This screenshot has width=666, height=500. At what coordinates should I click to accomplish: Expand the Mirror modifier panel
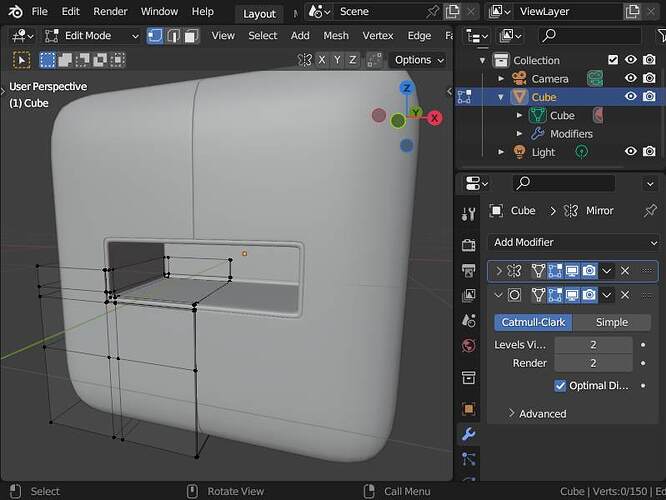point(499,271)
